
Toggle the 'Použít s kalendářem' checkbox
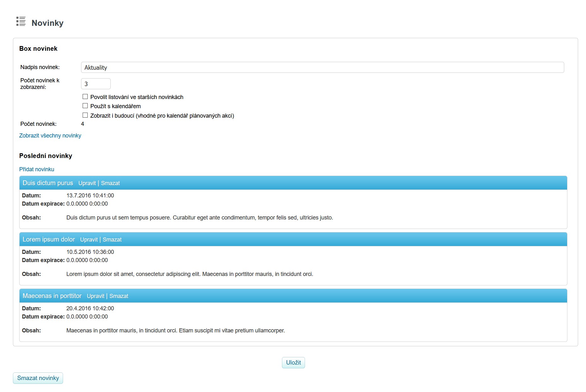pyautogui.click(x=85, y=106)
